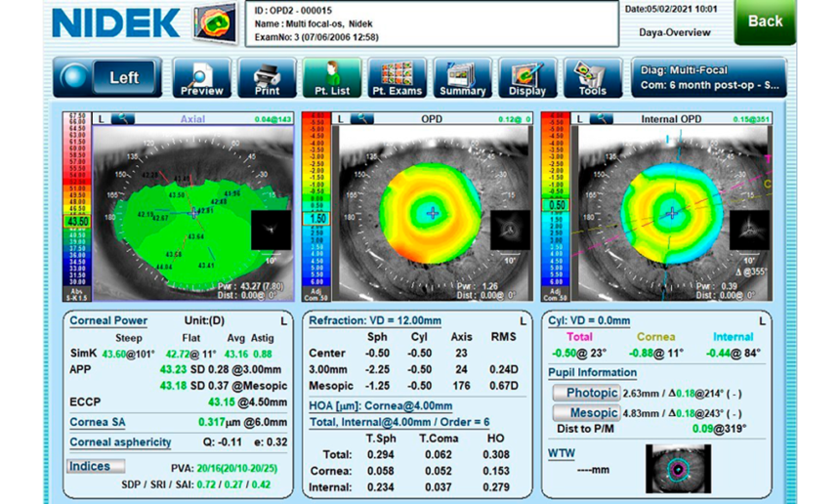
Task: Click the 0.50 value on Internal OPD scale
Action: tap(557, 205)
